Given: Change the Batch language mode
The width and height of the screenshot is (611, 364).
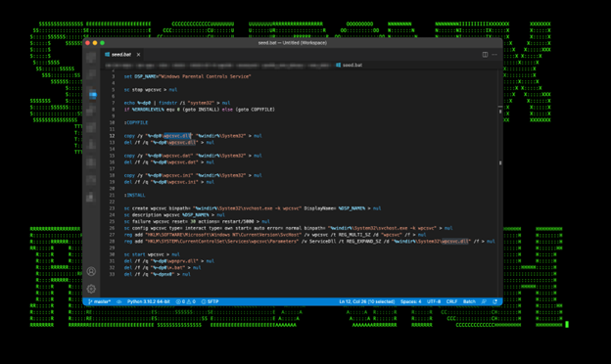Looking at the screenshot, I should pyautogui.click(x=469, y=301).
